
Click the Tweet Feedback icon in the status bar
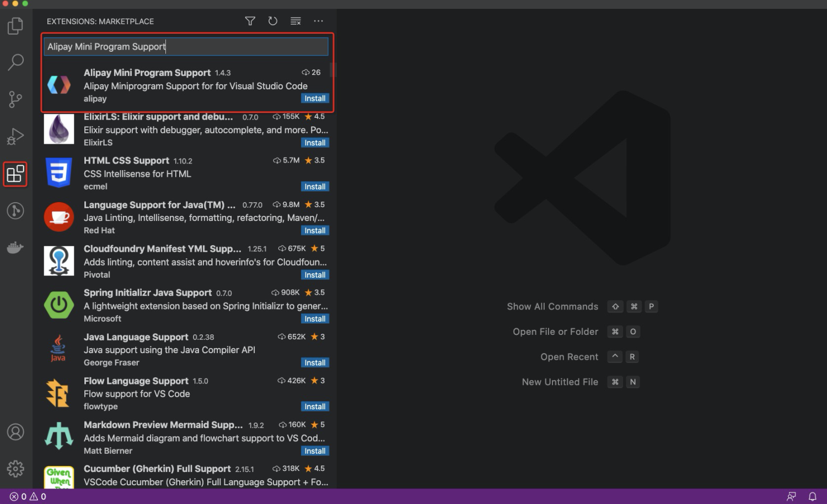click(x=791, y=496)
